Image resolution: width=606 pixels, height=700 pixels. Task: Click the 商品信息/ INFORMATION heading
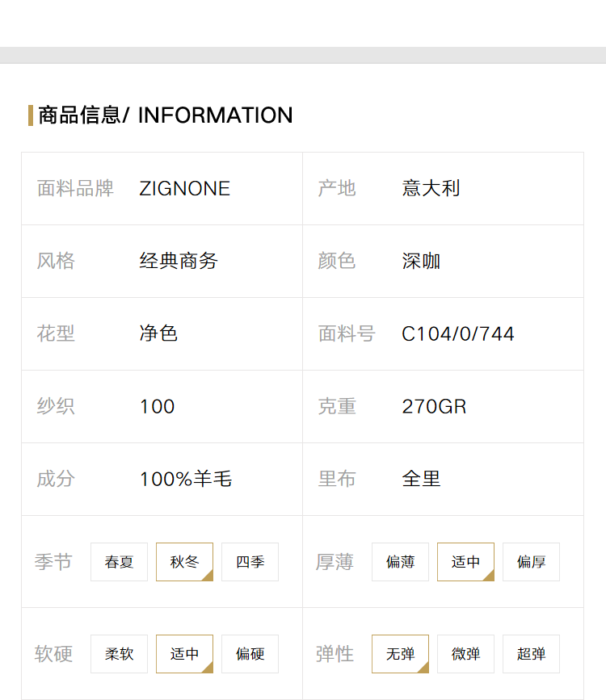[166, 115]
